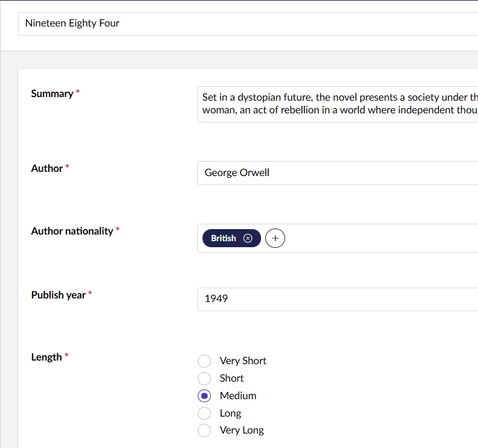
Task: Click the Publish year label
Action: [58, 295]
